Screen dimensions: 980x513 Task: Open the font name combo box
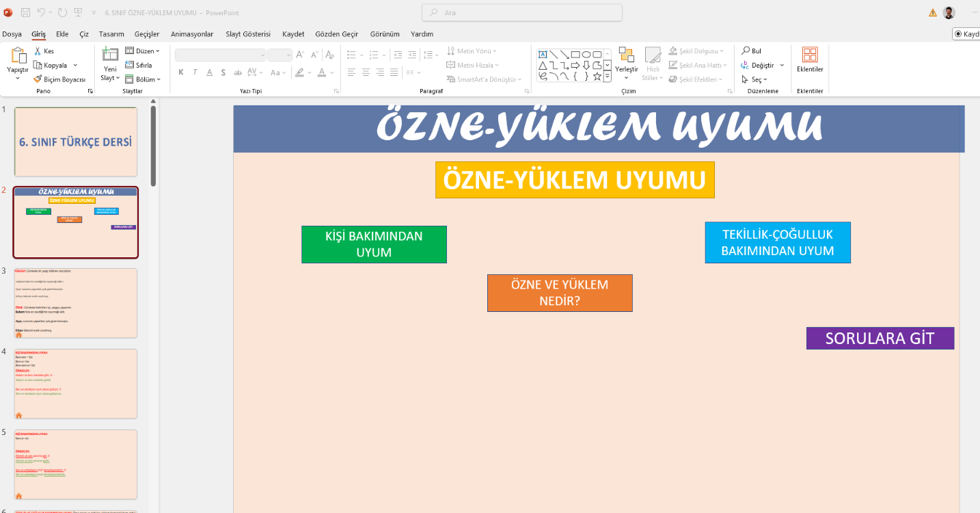click(220, 55)
